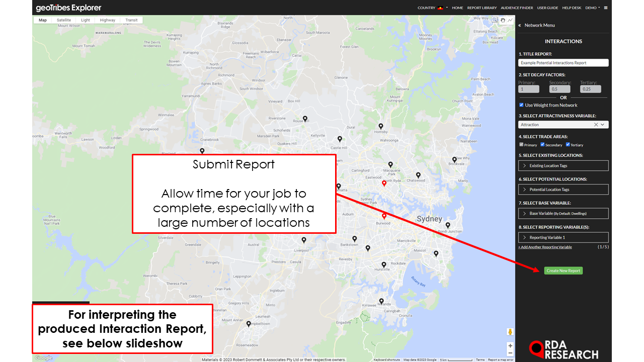
Task: Expand Reporting Variable 1
Action: point(563,237)
